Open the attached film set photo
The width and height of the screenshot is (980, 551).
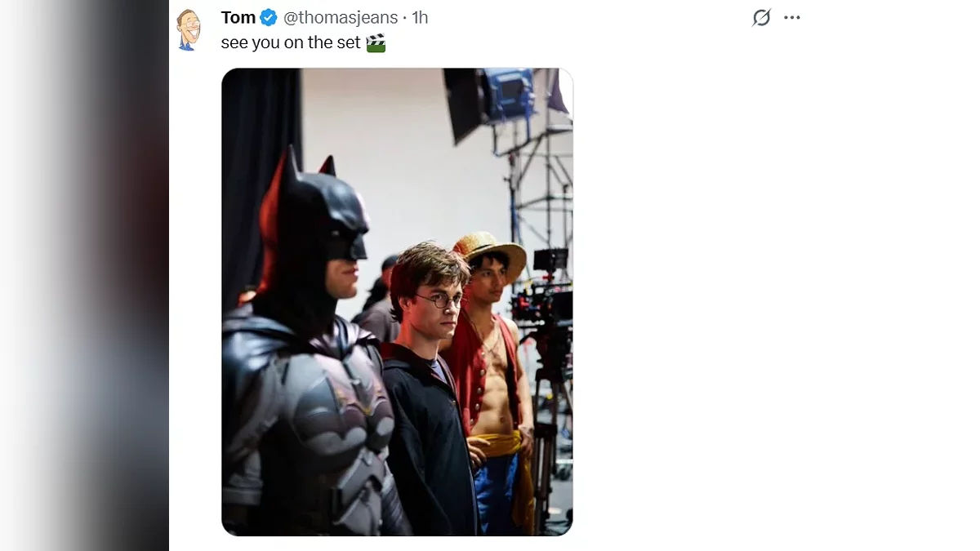tap(397, 301)
